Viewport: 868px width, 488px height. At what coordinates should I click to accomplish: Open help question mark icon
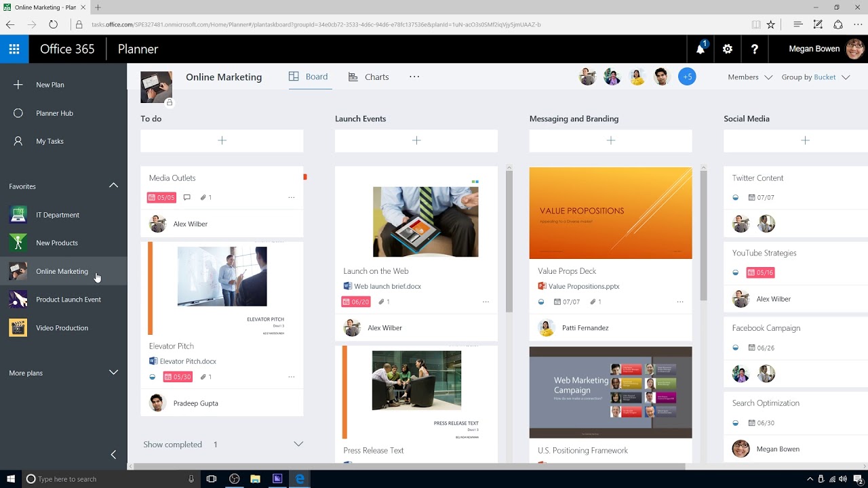pyautogui.click(x=754, y=49)
